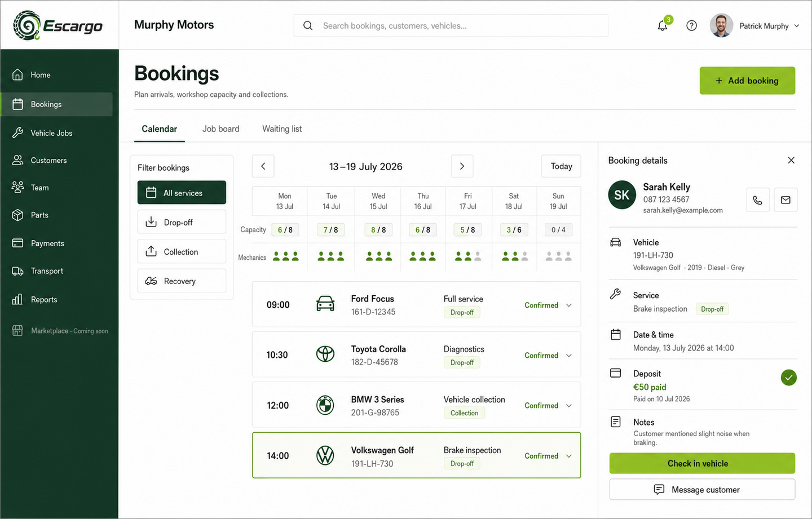812x519 pixels.
Task: Click the 6 / 8 capacity for Monday
Action: click(285, 230)
